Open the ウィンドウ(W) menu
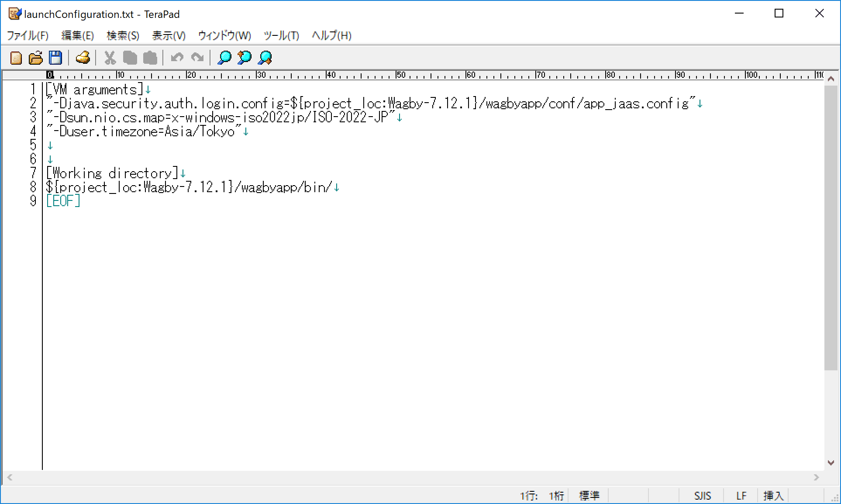 (x=224, y=35)
